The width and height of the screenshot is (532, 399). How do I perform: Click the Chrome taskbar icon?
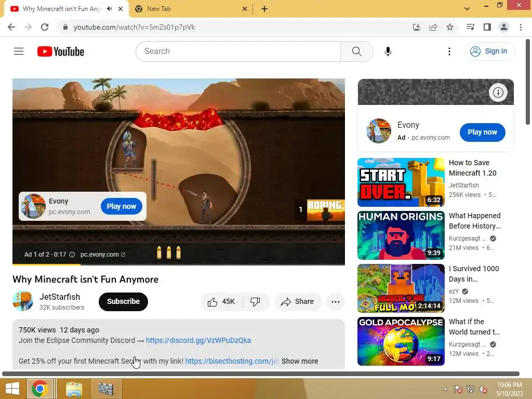coord(39,389)
